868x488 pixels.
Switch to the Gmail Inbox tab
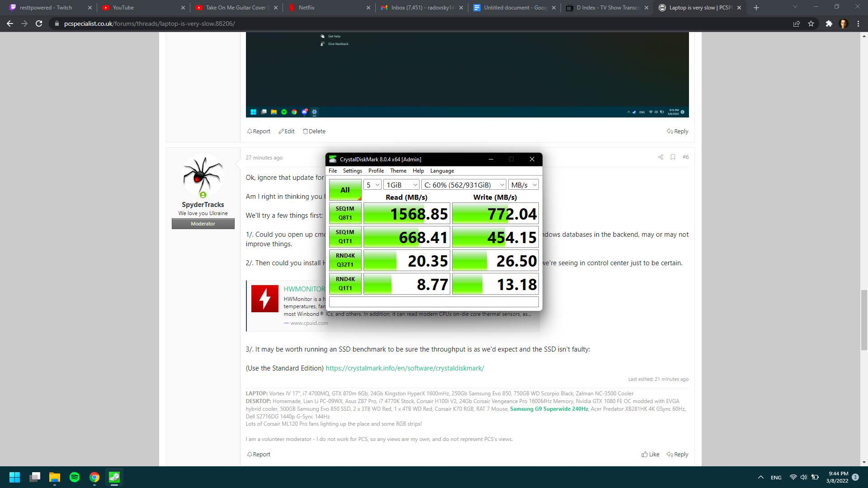click(423, 8)
